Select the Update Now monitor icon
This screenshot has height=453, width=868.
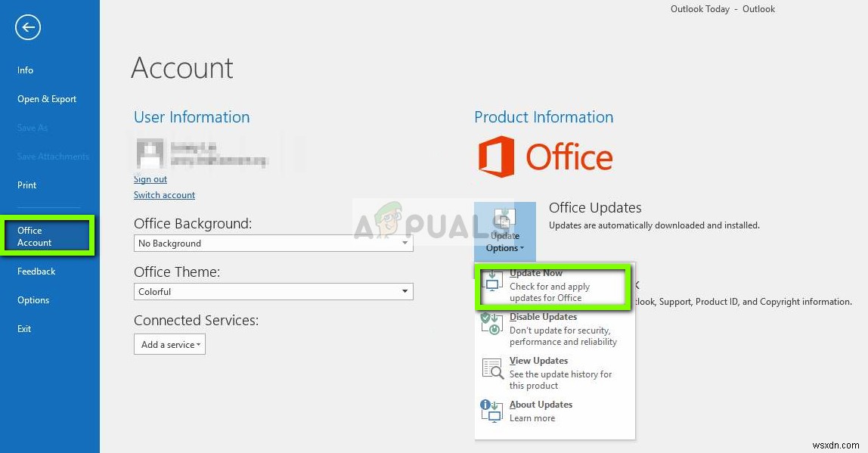pos(494,280)
